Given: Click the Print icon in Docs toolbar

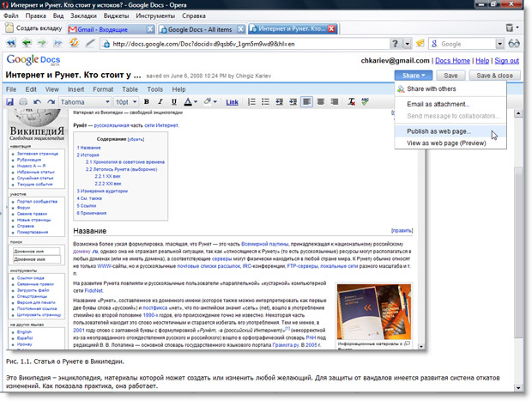Looking at the screenshot, I should pyautogui.click(x=23, y=102).
